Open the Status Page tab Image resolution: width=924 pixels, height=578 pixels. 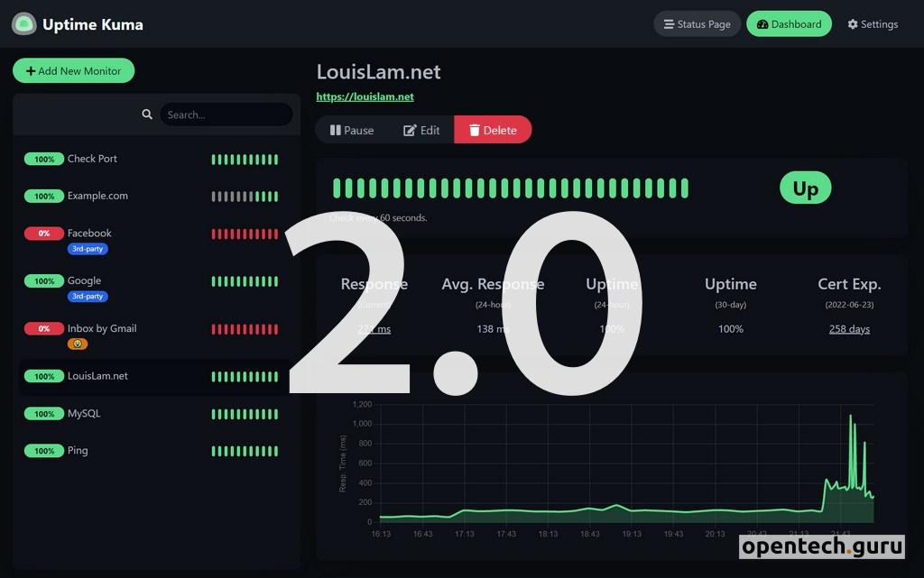pos(697,24)
